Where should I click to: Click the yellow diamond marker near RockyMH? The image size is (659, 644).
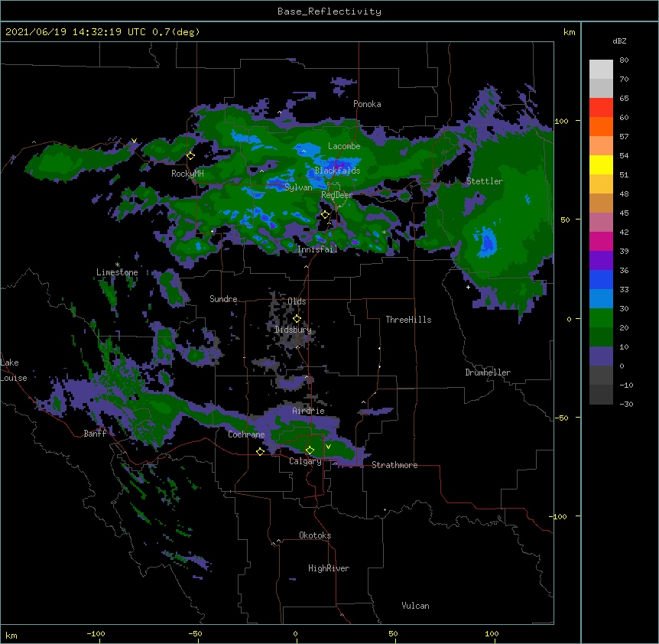click(x=190, y=155)
